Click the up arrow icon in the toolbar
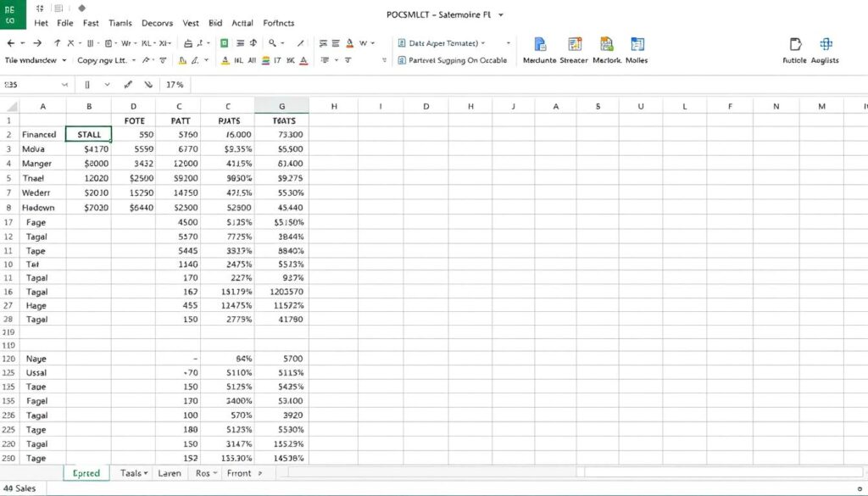This screenshot has height=496, width=868. coord(57,43)
